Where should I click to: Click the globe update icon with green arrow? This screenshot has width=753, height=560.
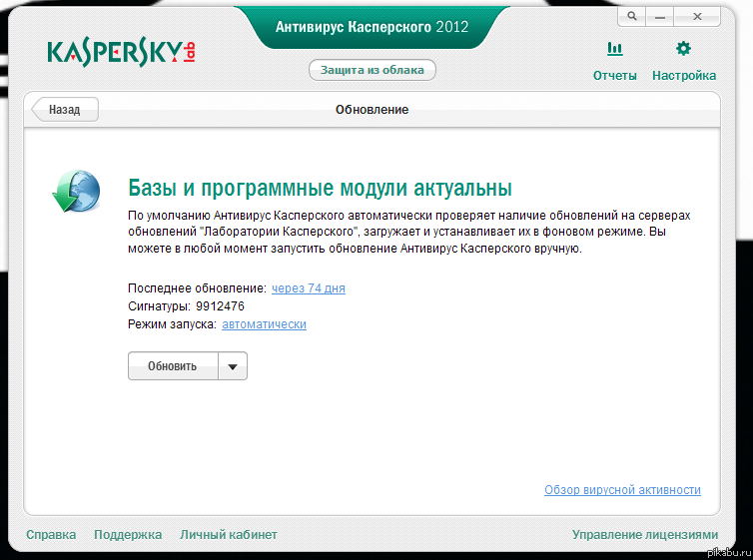tap(76, 191)
